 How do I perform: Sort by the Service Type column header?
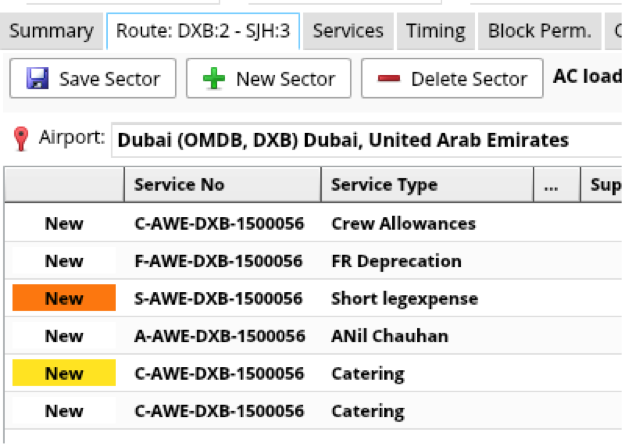427,185
